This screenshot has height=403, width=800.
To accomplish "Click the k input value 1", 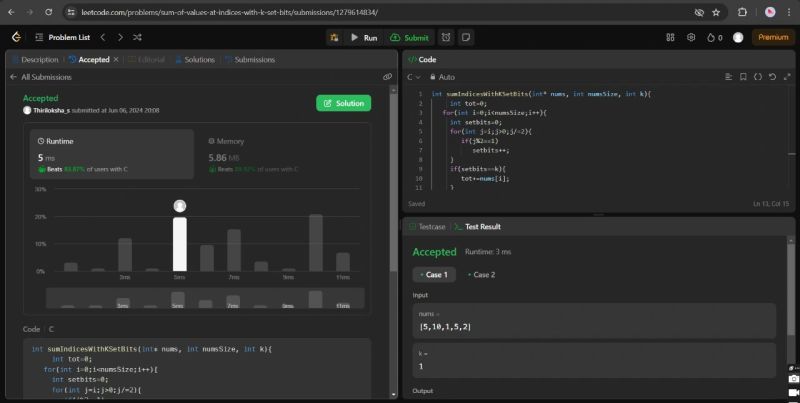I will [421, 366].
